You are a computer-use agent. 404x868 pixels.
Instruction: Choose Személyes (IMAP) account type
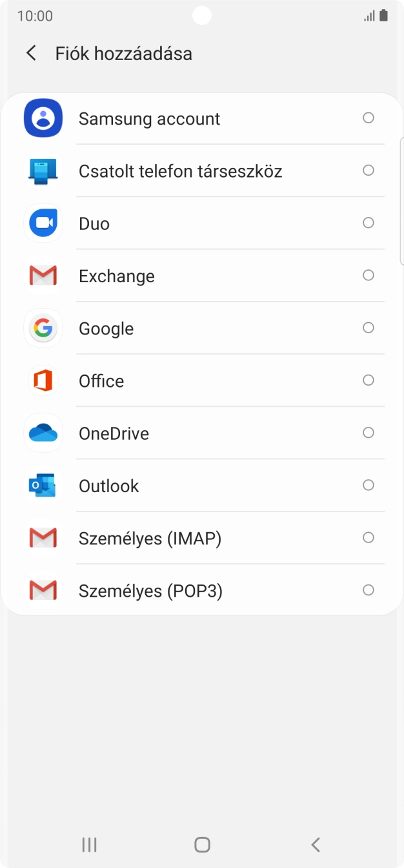150,537
